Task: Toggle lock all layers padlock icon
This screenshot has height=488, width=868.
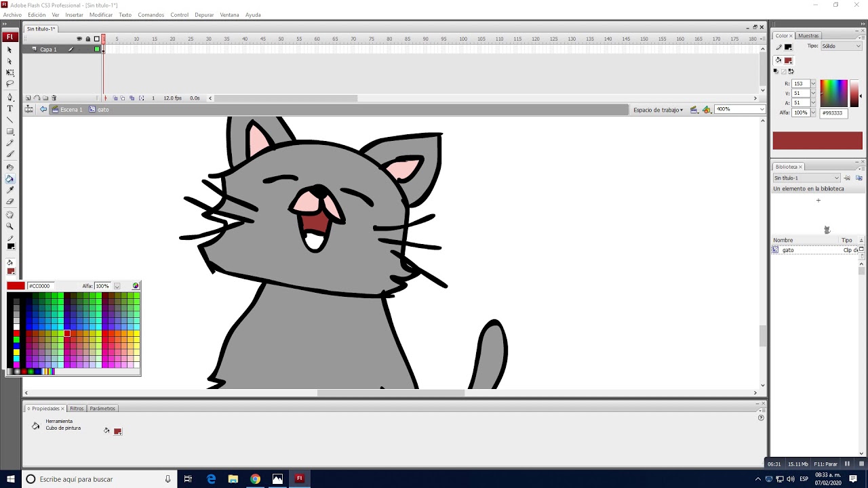Action: 87,39
